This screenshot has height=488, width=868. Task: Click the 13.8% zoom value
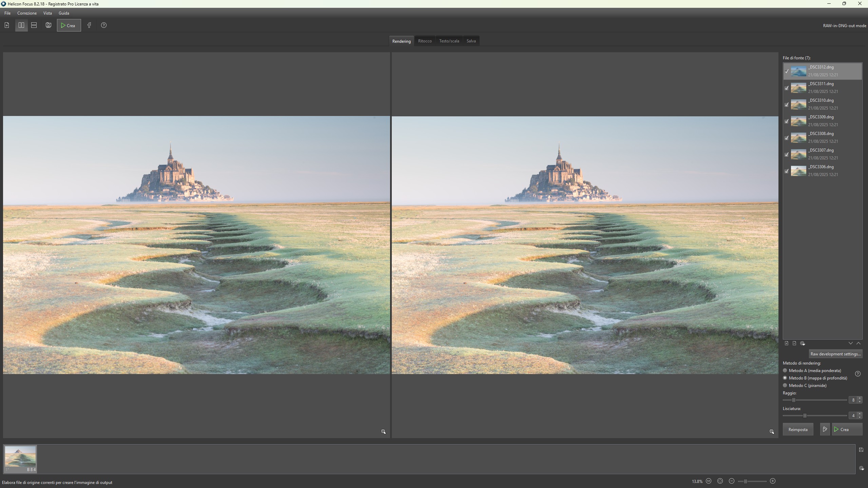click(x=697, y=482)
